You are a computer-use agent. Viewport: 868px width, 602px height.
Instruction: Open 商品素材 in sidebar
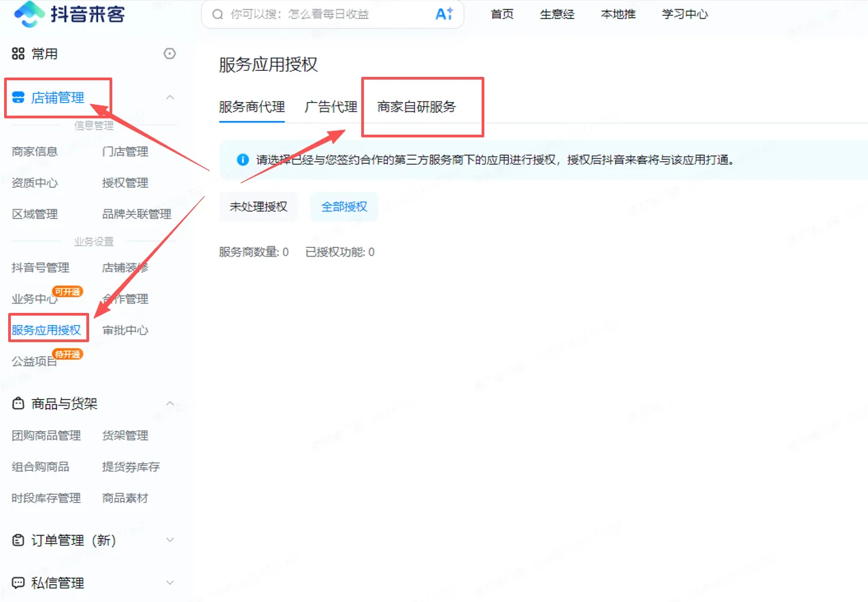pyautogui.click(x=125, y=498)
